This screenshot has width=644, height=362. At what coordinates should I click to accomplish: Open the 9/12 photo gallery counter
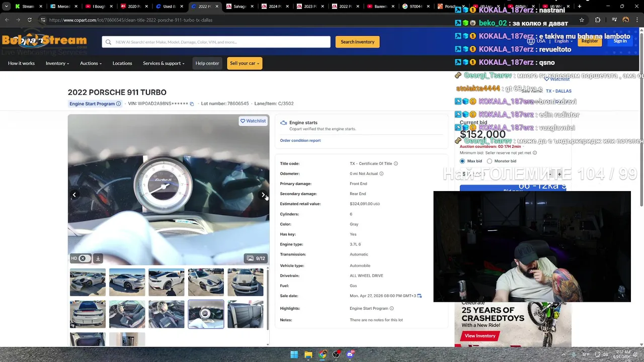click(256, 258)
